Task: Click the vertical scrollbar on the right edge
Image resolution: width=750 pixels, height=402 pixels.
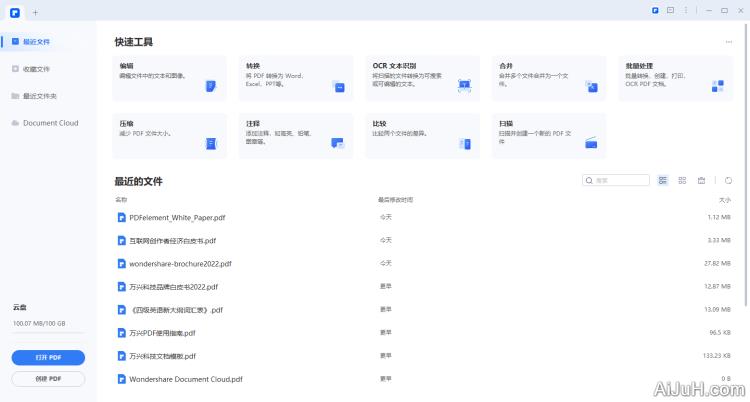Action: coord(747,163)
